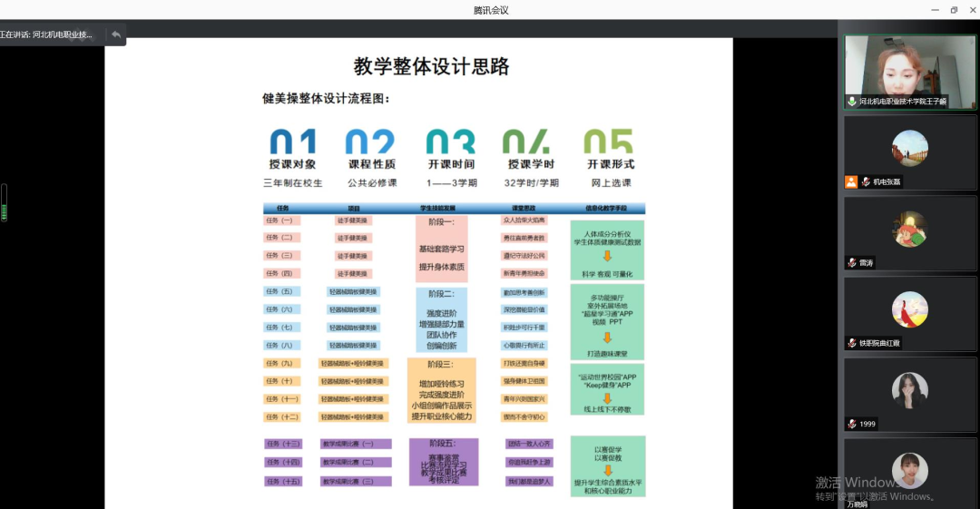Click the 团结一致人心齐 cell

pos(529,444)
